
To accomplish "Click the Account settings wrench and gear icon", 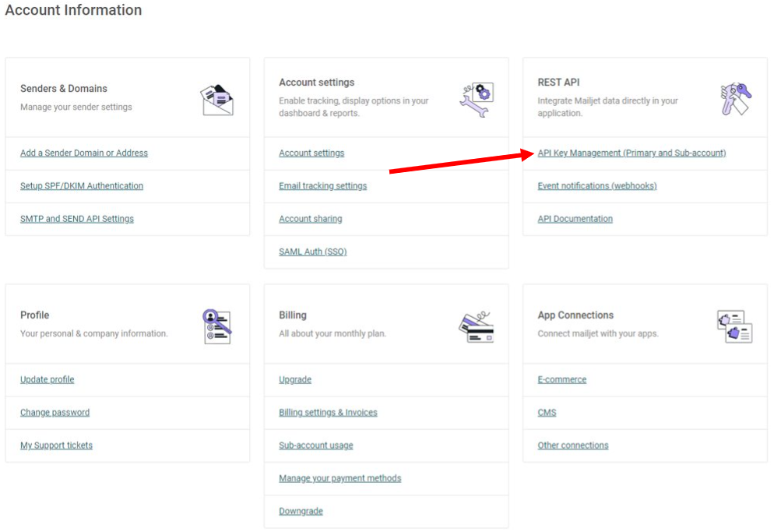I will (477, 99).
